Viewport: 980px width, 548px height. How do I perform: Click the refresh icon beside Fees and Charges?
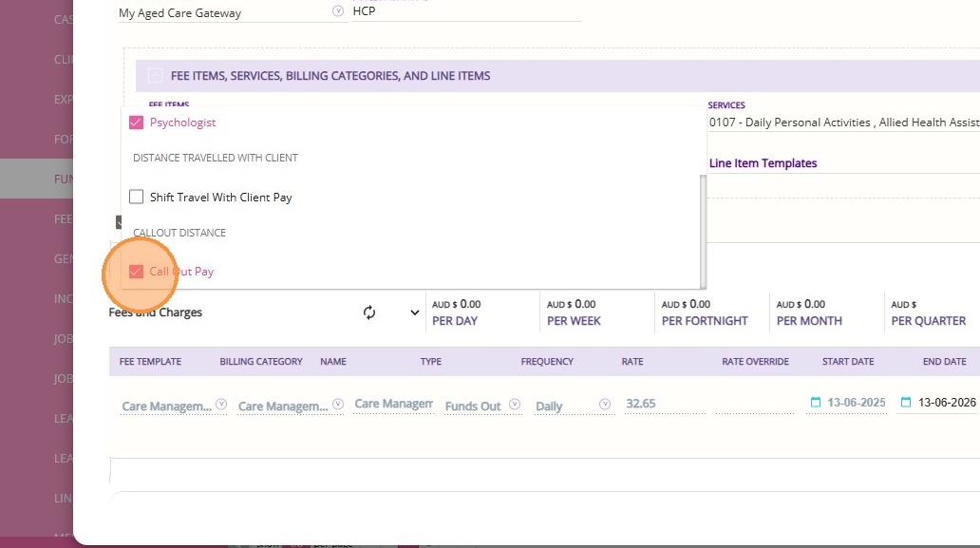pyautogui.click(x=369, y=312)
